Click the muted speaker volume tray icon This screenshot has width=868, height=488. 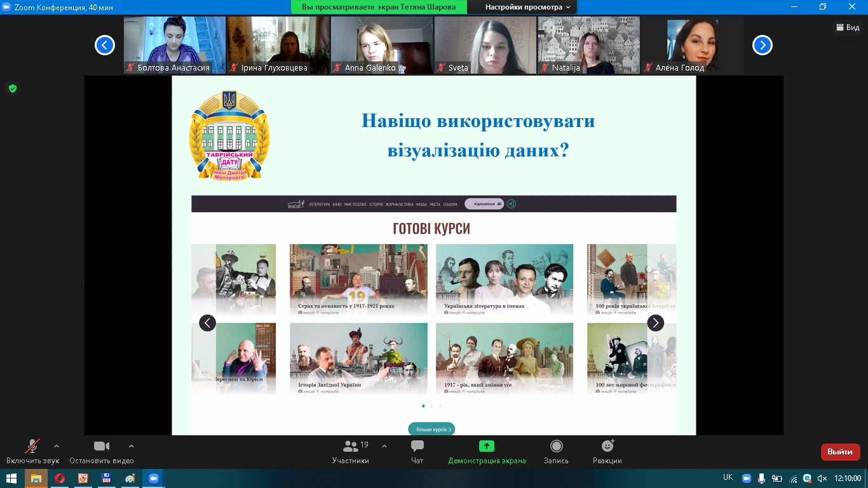coord(822,478)
